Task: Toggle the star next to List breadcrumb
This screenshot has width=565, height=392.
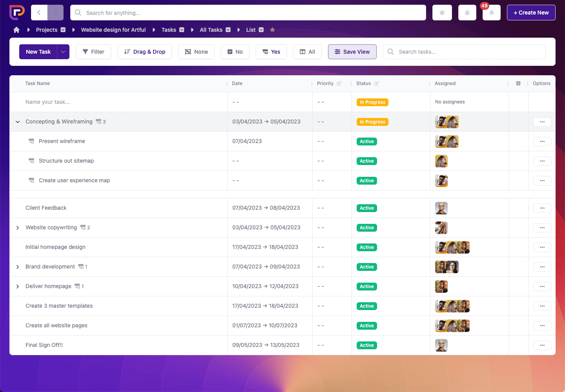Action: click(272, 29)
